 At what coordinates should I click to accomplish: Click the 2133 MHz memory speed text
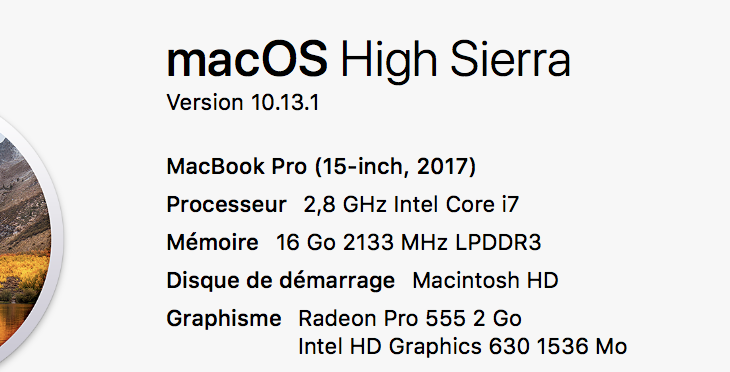(x=395, y=243)
